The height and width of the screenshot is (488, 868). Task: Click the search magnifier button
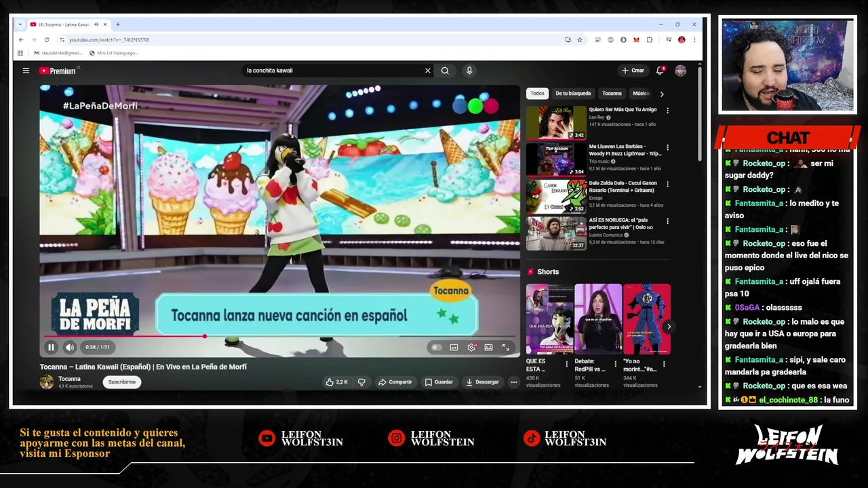tap(445, 70)
